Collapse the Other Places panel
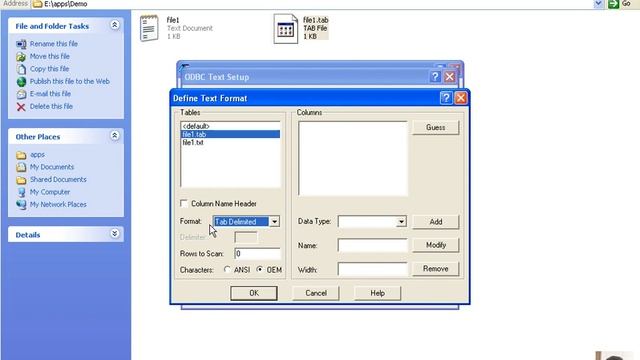 click(x=115, y=136)
